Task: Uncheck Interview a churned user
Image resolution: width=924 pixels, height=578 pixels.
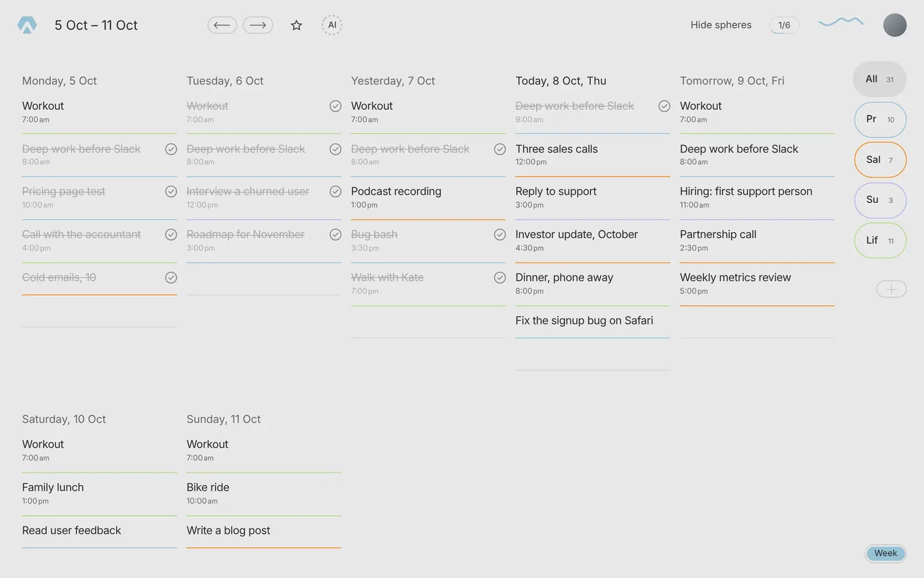Action: tap(336, 191)
